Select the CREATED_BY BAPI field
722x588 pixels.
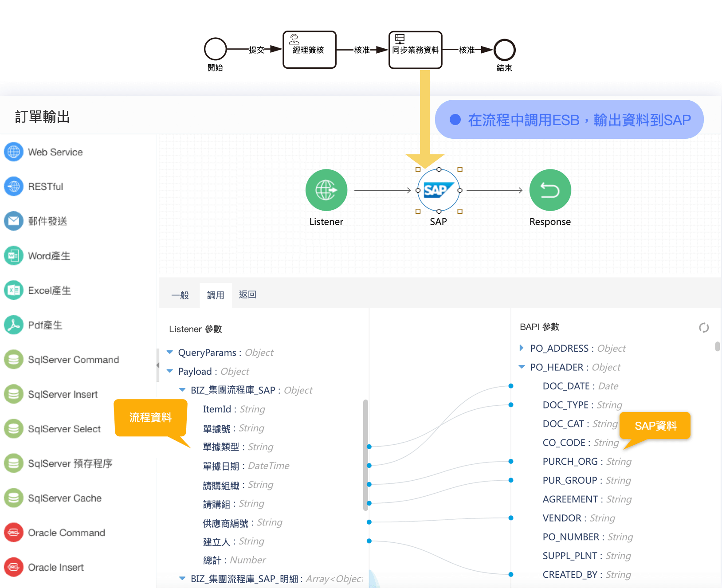pos(587,575)
